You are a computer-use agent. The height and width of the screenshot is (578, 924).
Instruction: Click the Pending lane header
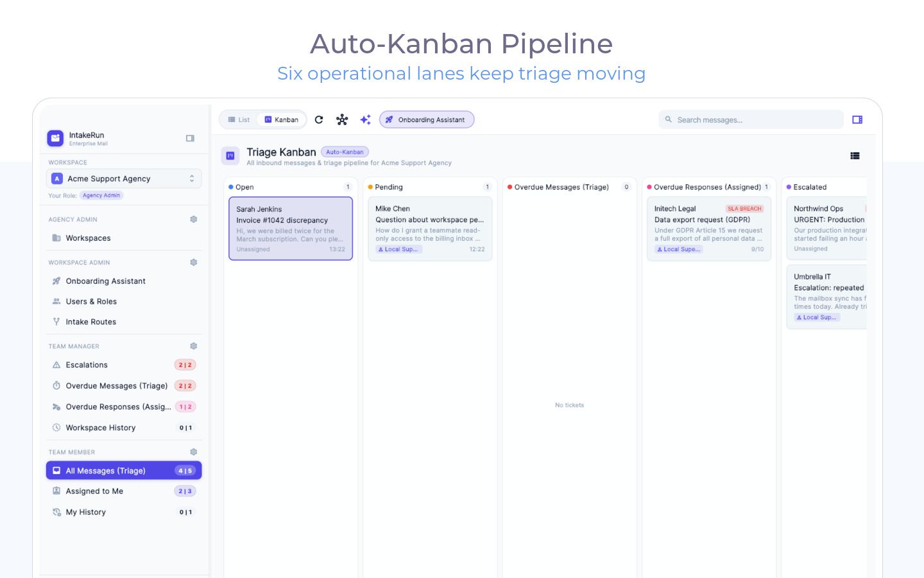click(x=430, y=187)
